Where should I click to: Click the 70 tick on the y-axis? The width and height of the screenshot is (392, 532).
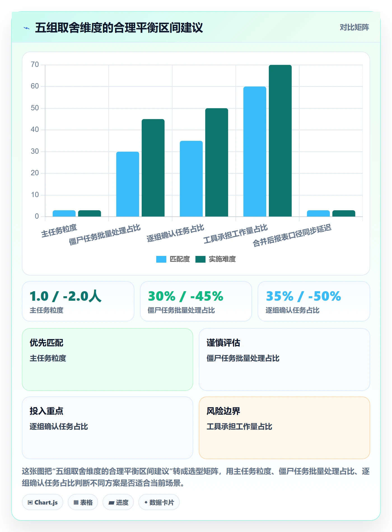[35, 65]
